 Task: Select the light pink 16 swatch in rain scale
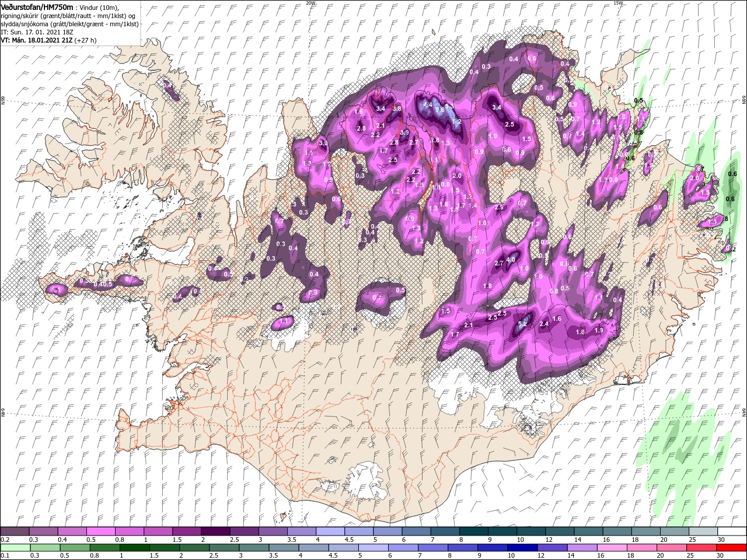coord(611,547)
